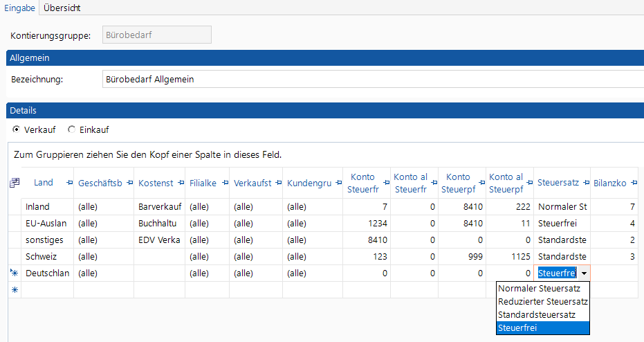Choose Reduzierter Steuersatz from the list
This screenshot has width=644, height=342.
point(543,302)
